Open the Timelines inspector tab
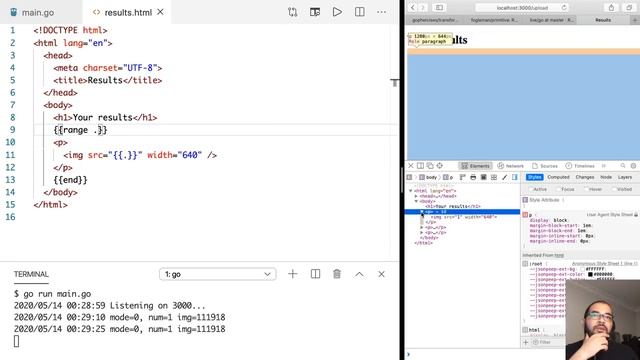This screenshot has height=360, width=640. pos(580,166)
